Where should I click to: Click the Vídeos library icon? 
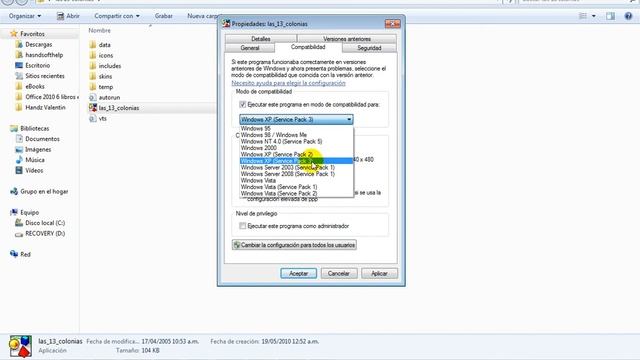(x=19, y=170)
